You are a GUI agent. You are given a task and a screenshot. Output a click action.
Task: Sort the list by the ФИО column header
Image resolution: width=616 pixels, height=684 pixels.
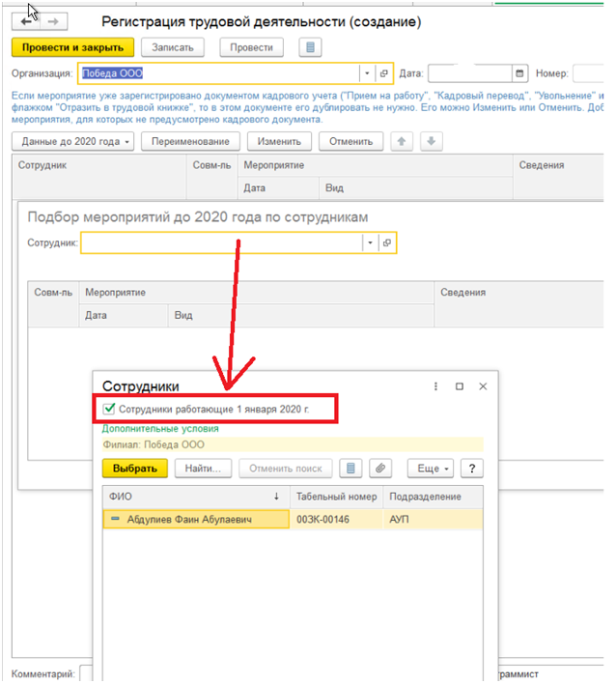[193, 497]
